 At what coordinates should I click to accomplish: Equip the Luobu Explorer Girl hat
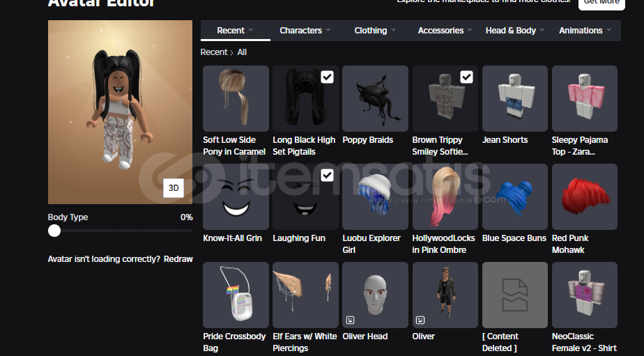(376, 196)
